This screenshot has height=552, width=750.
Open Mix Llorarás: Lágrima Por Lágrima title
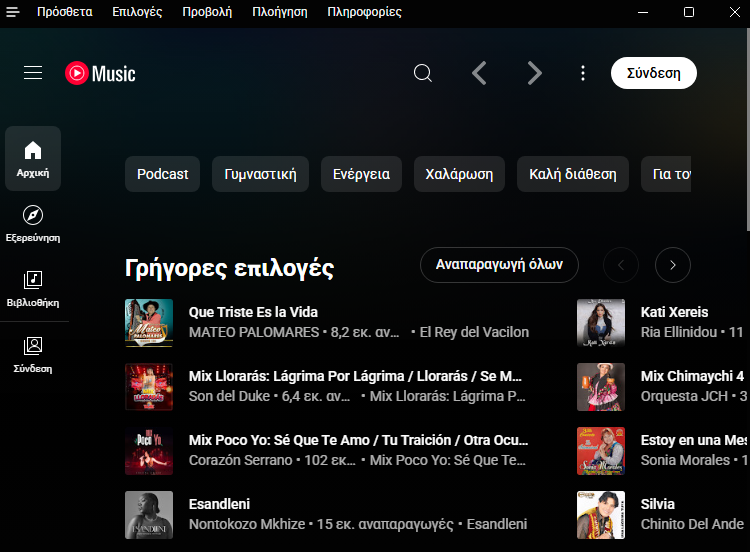(355, 376)
